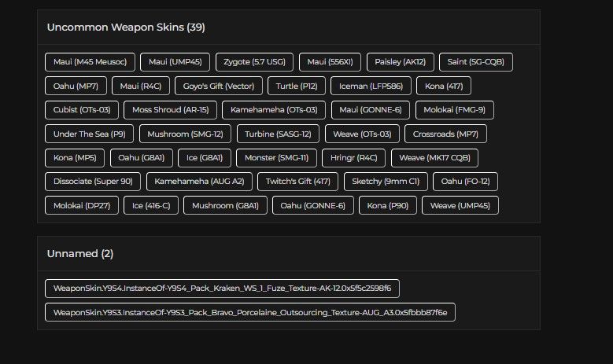
Task: Select the Maui (R4C) tag
Action: 141,86
